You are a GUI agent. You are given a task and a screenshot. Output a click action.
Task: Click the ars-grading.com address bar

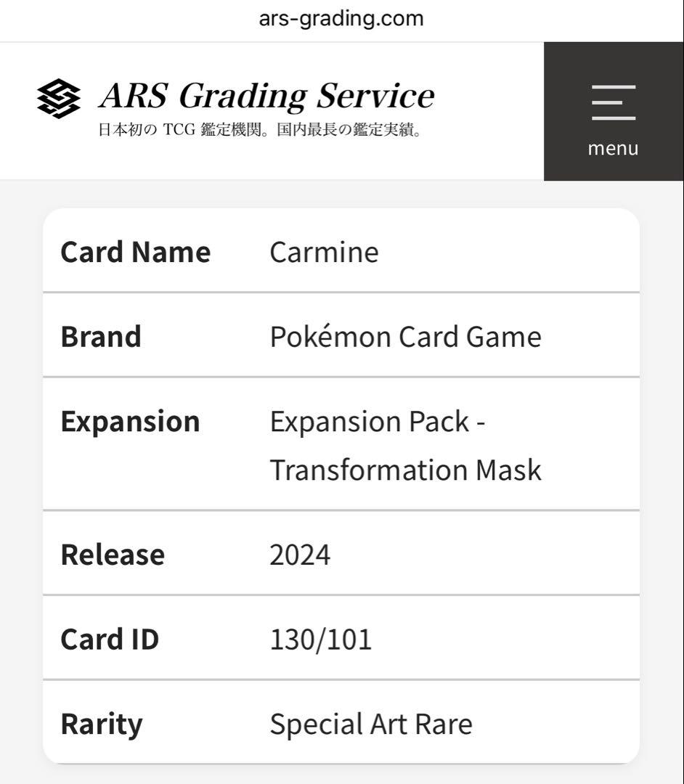[x=341, y=18]
